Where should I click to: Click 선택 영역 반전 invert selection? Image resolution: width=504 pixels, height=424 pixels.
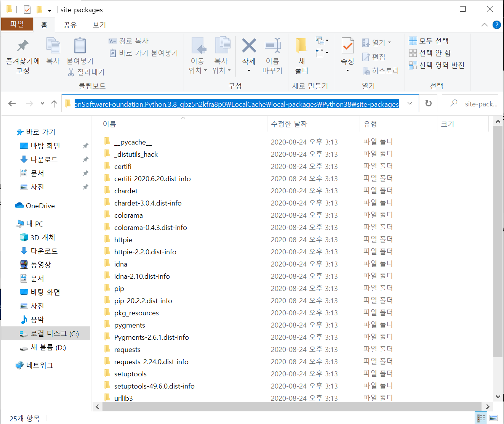point(437,65)
